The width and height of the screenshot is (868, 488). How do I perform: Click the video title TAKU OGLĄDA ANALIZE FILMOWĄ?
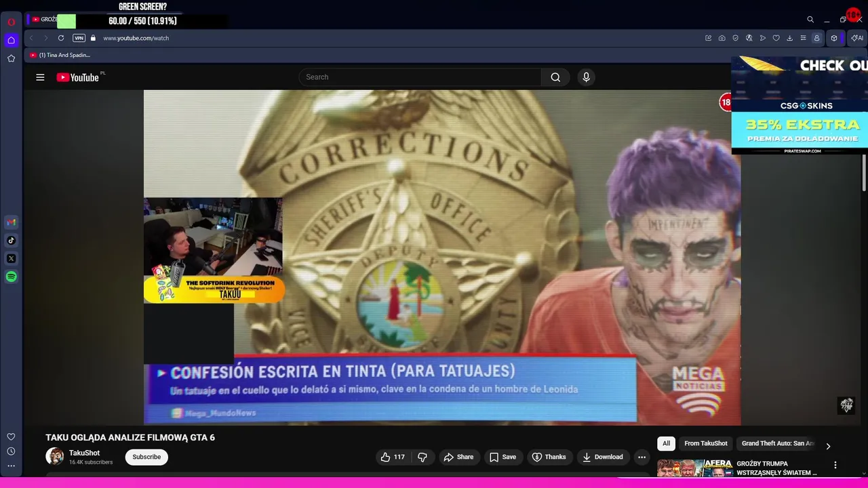coord(130,438)
